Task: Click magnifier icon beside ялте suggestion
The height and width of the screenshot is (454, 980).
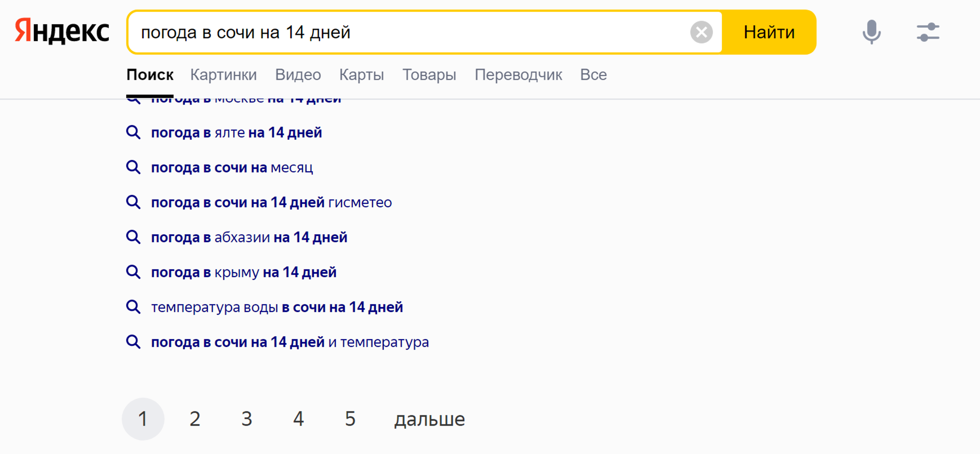Action: click(133, 133)
